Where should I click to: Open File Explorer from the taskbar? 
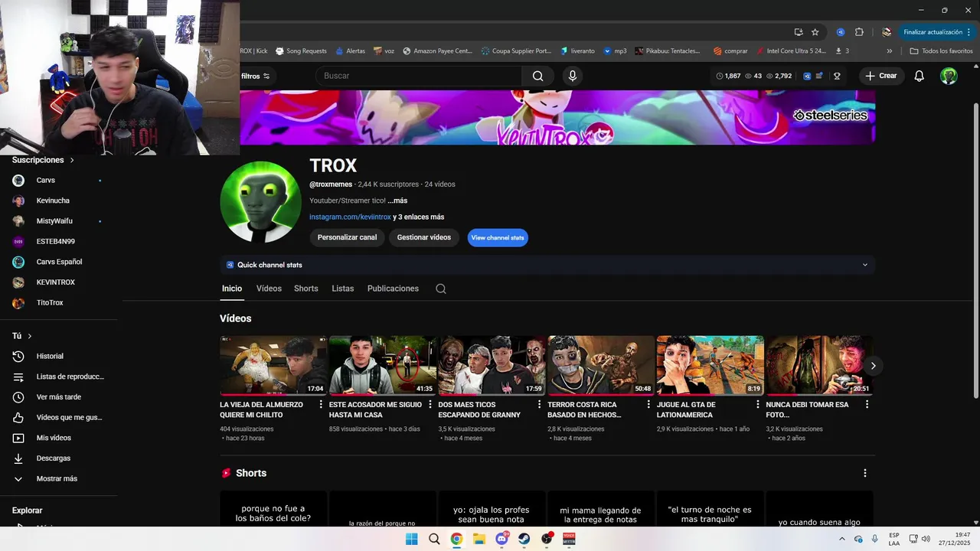pyautogui.click(x=479, y=539)
